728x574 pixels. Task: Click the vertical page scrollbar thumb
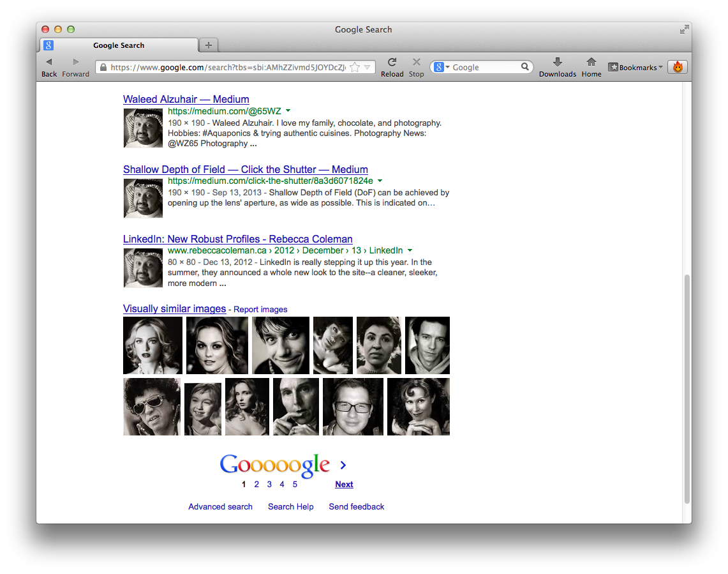[687, 389]
